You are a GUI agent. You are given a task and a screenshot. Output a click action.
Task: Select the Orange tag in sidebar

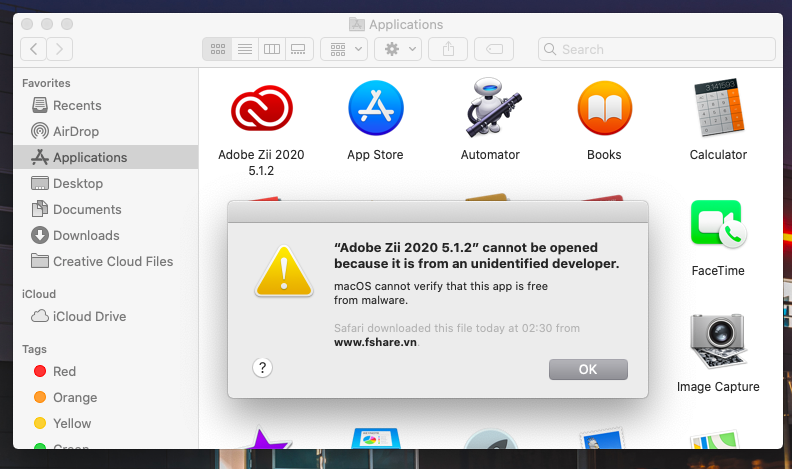point(106,397)
